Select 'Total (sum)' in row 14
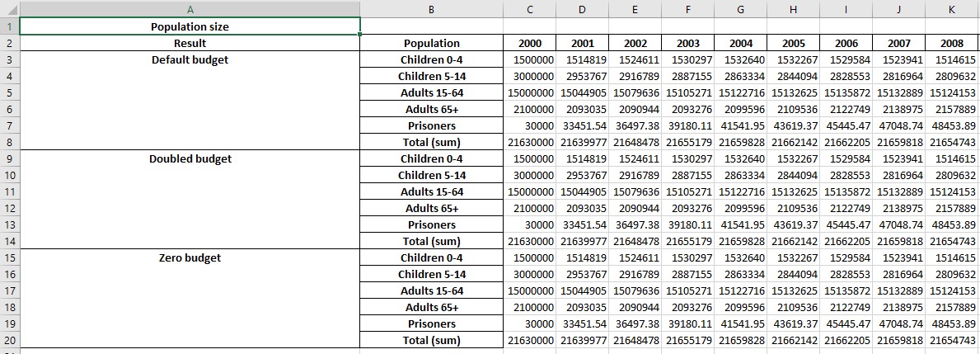This screenshot has width=980, height=354. click(x=431, y=241)
